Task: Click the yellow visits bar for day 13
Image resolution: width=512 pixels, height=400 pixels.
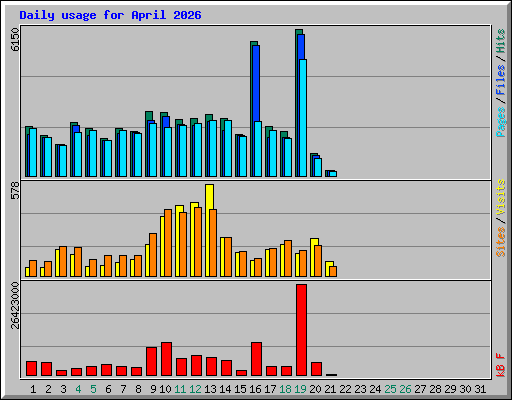Action: 210,230
